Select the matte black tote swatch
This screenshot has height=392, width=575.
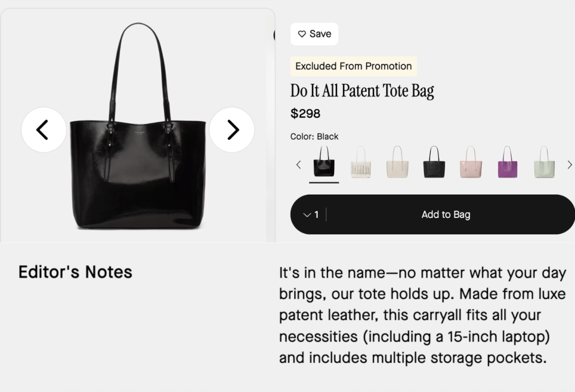433,162
